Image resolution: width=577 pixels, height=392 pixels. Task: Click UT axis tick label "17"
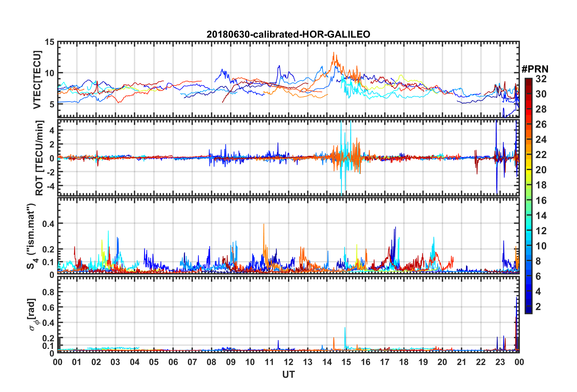pos(385,362)
